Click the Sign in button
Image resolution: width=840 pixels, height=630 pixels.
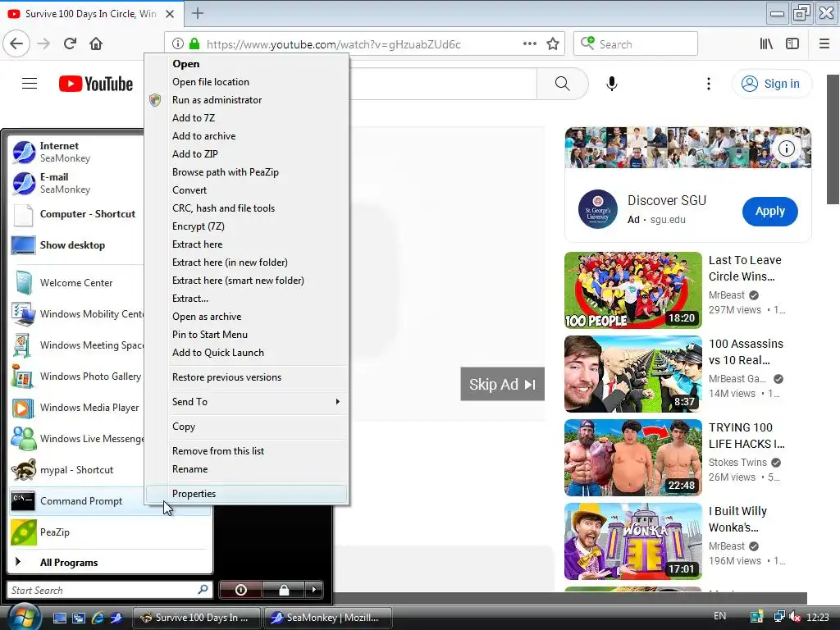772,84
